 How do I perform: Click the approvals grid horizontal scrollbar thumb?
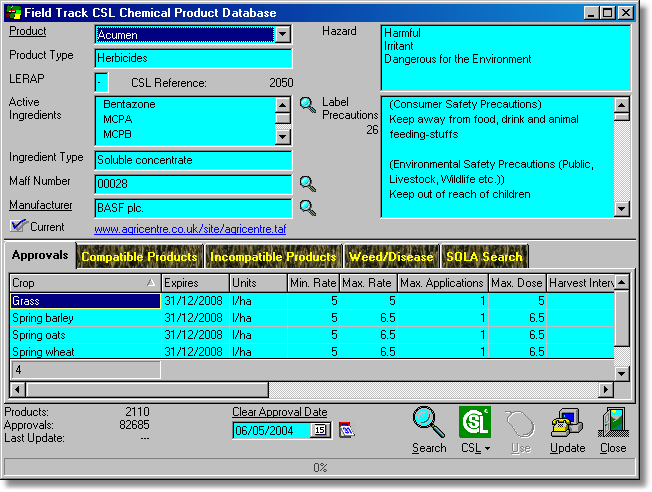pos(147,390)
